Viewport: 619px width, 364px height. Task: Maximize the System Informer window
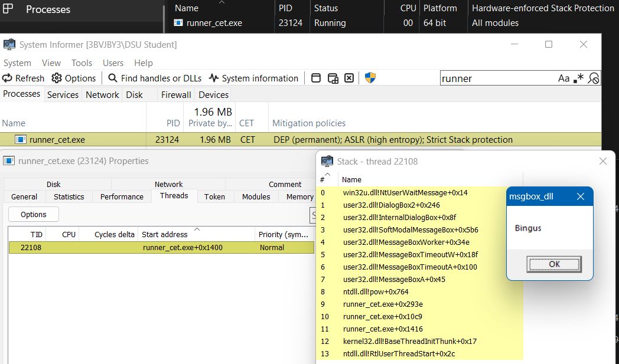tap(548, 44)
